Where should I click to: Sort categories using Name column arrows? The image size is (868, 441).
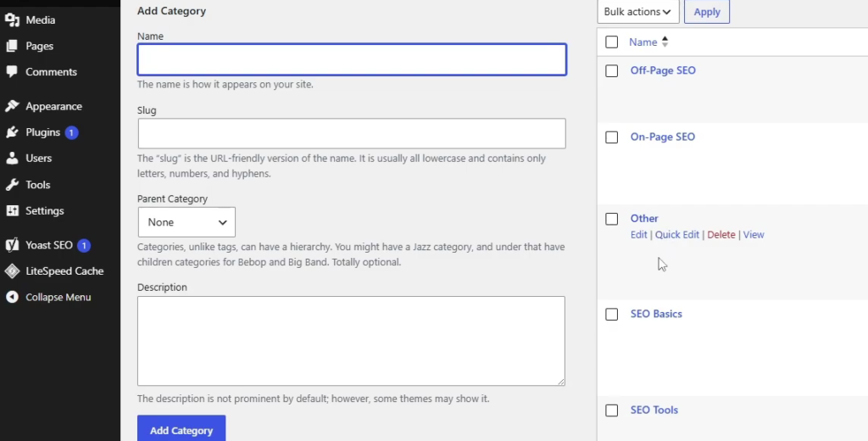(665, 42)
